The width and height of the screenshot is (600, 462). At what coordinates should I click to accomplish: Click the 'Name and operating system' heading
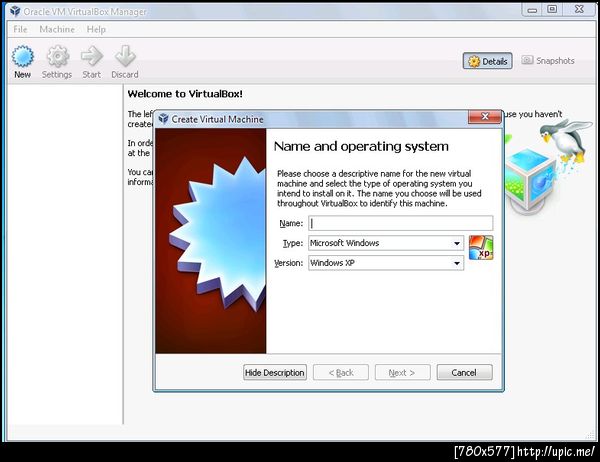tap(361, 147)
